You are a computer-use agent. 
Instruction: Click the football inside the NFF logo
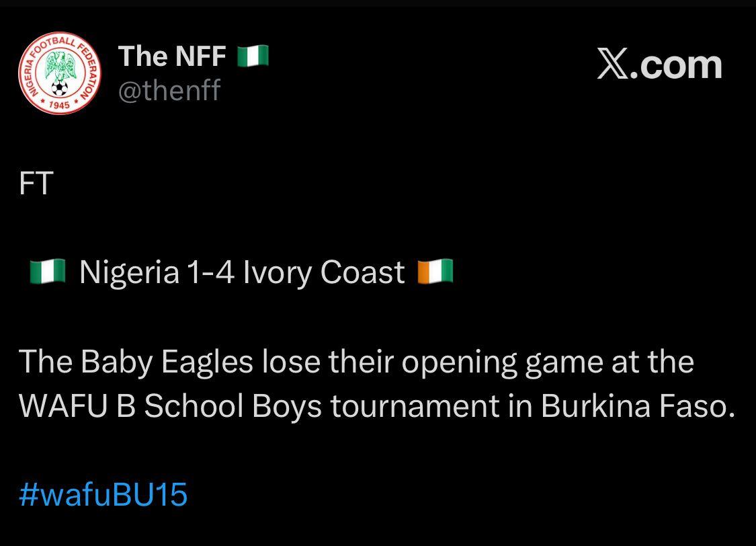[x=60, y=88]
